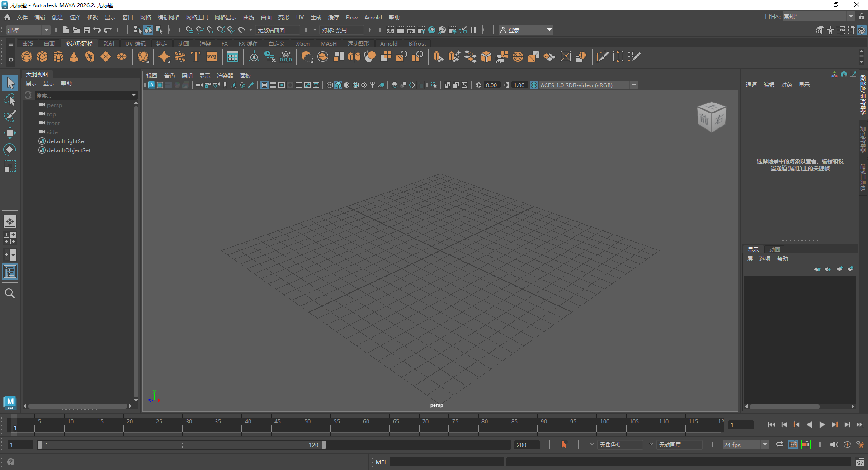Select defaultLightSet in the outliner
Screen dimensions: 868x470
(x=66, y=141)
